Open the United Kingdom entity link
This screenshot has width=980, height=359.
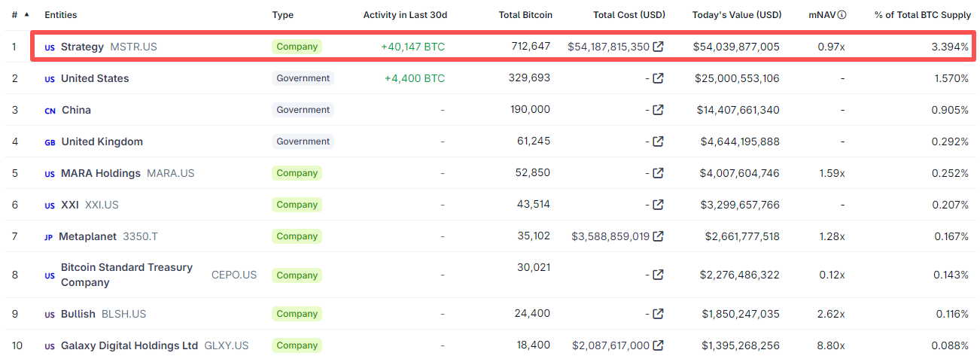[x=102, y=141]
